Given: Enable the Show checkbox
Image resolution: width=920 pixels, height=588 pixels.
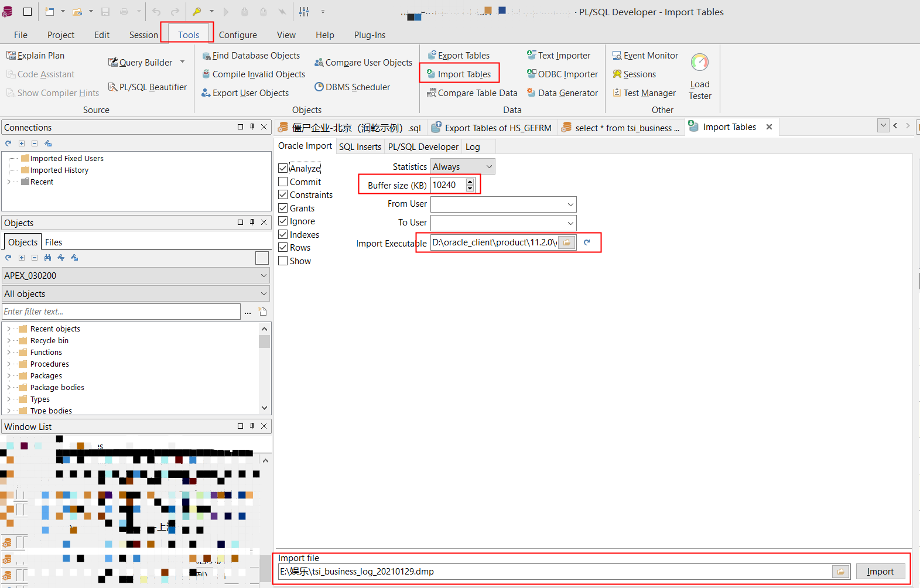Looking at the screenshot, I should [x=283, y=261].
